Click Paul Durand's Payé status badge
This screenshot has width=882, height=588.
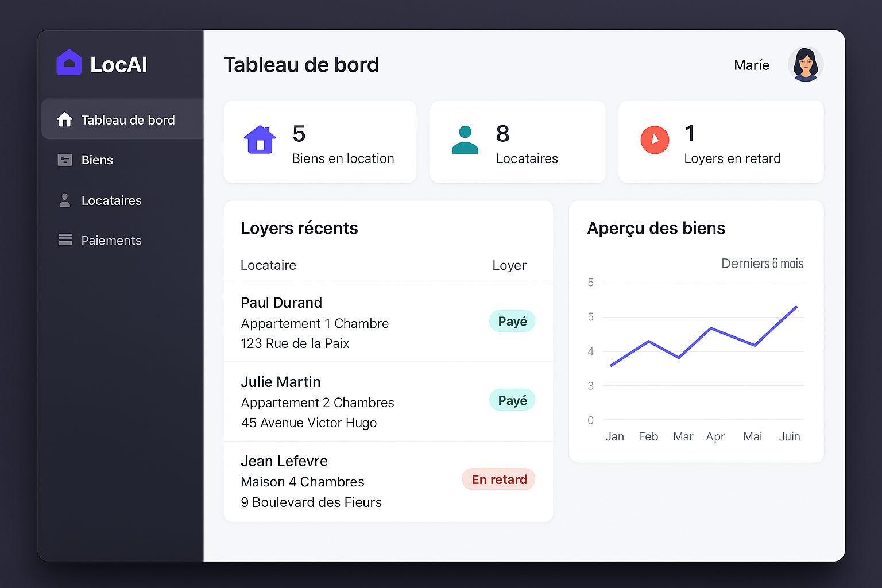coord(512,322)
